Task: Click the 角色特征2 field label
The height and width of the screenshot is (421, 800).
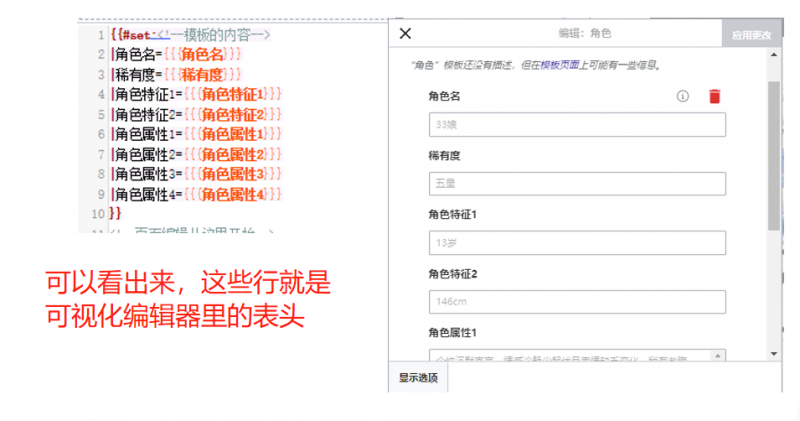Action: point(453,274)
